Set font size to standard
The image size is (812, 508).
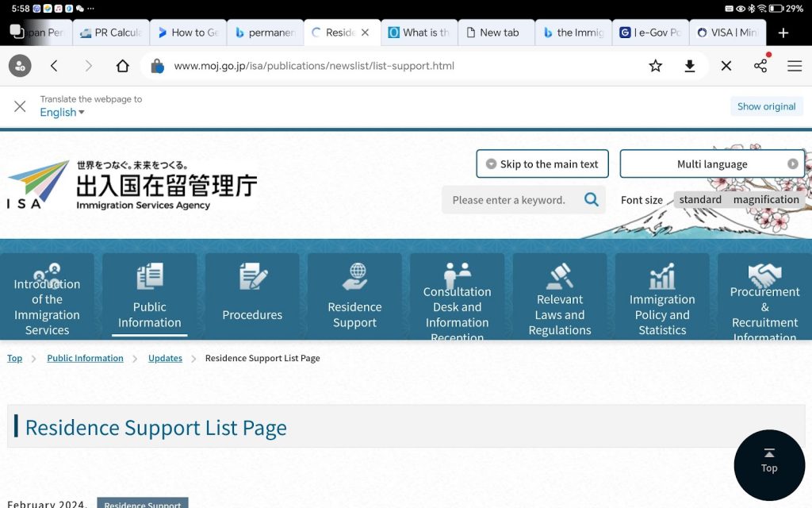coord(700,200)
